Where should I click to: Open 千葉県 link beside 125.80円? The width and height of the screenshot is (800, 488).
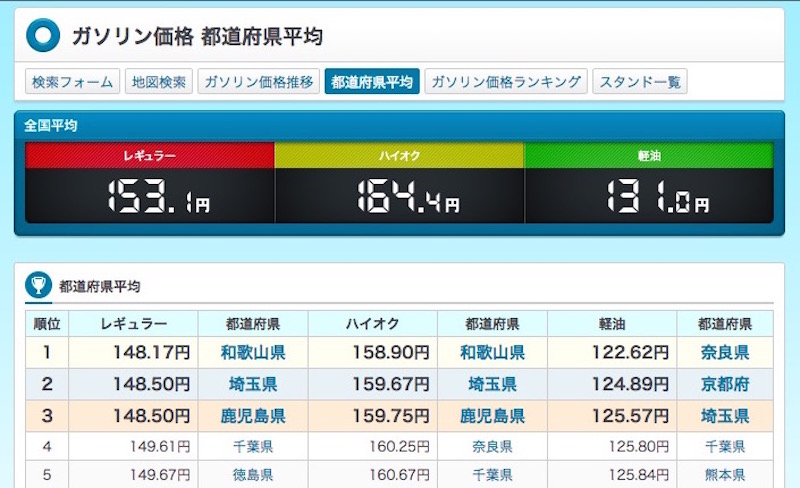click(x=725, y=447)
